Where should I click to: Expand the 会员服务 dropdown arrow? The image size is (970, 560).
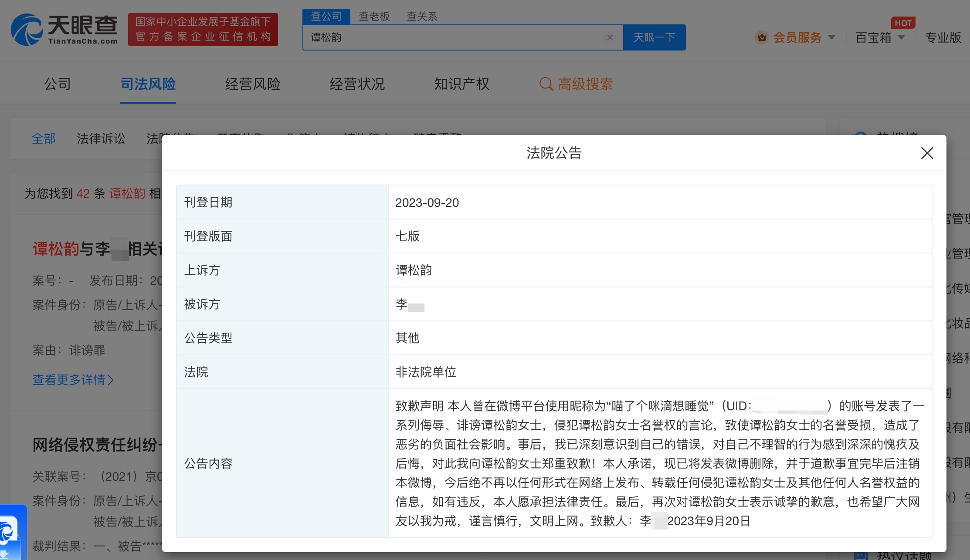coord(831,37)
